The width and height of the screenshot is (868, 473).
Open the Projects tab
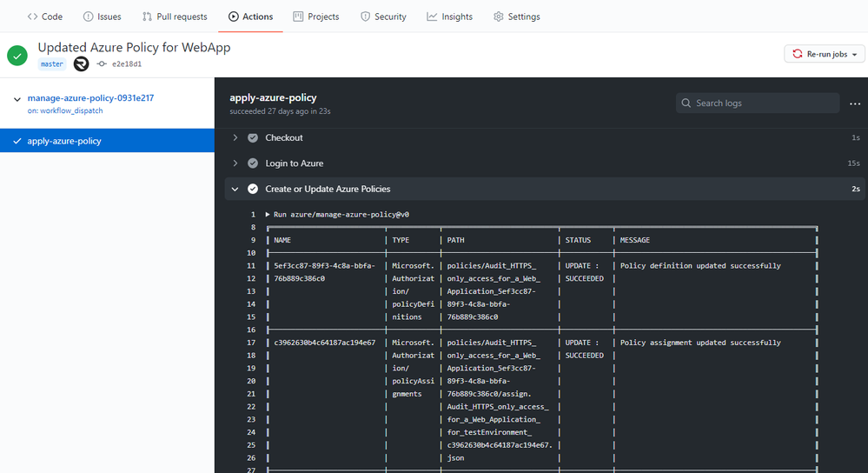(315, 17)
